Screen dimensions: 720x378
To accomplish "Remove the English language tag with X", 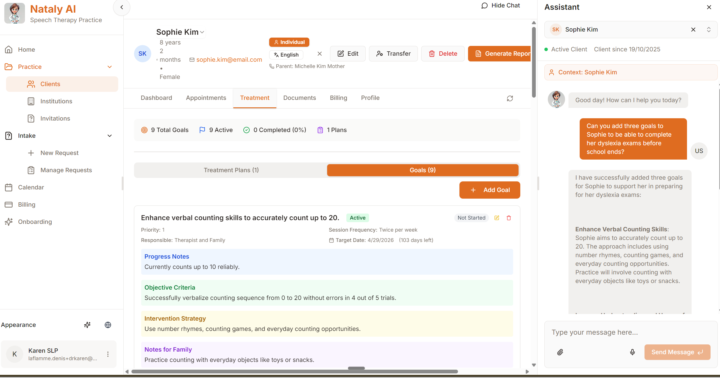I will (x=320, y=54).
